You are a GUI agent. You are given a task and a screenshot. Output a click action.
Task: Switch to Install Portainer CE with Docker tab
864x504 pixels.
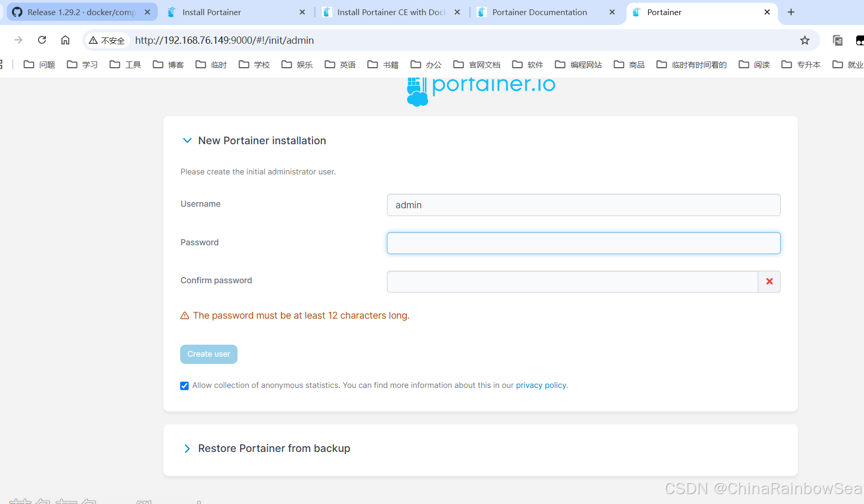pos(391,12)
